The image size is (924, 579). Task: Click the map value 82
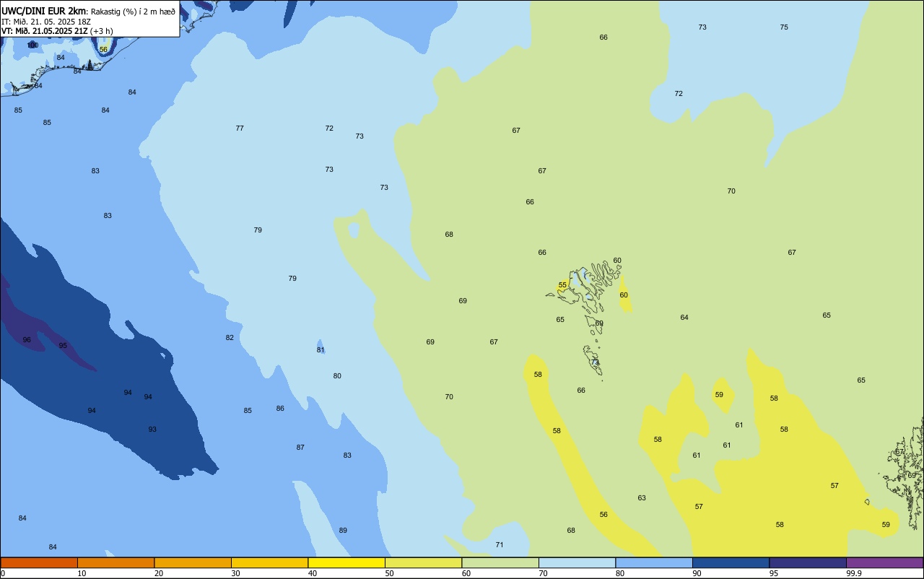click(230, 338)
